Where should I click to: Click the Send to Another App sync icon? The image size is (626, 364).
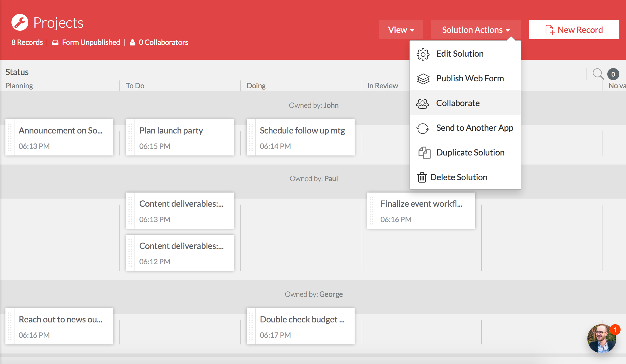tap(423, 128)
